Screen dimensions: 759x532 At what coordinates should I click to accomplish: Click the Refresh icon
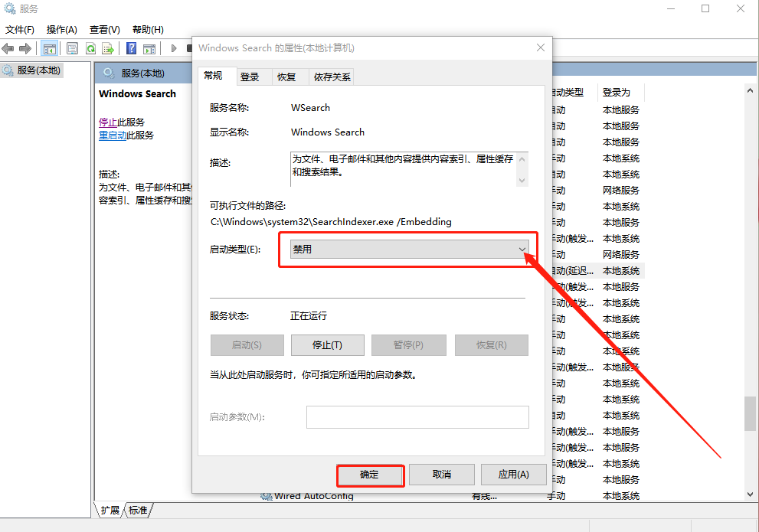90,47
